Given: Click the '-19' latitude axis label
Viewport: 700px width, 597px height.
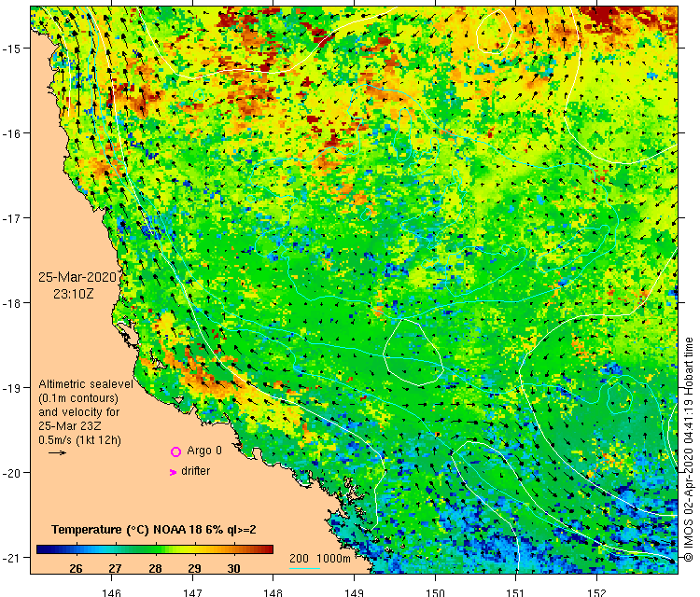Looking at the screenshot, I should pos(10,388).
